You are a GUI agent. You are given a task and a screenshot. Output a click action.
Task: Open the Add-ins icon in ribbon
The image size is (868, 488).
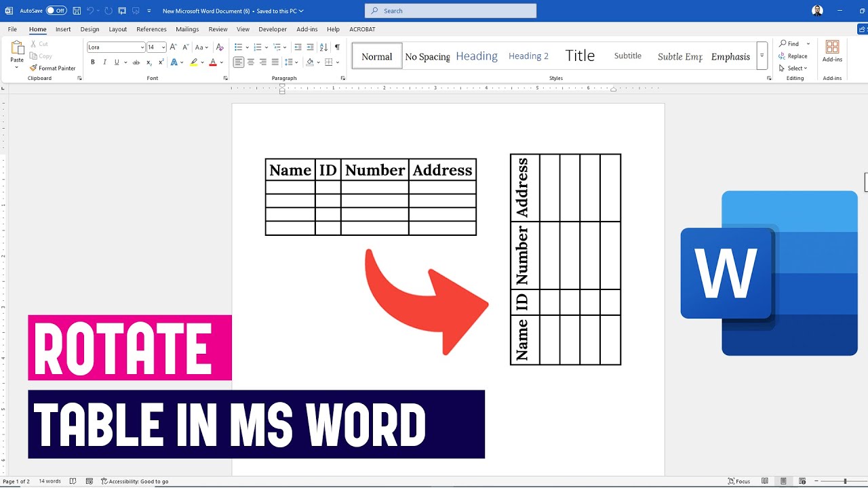point(832,52)
